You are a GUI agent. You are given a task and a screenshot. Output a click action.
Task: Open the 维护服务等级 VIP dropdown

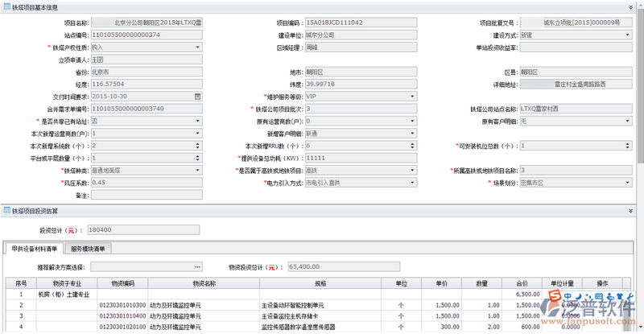[414, 97]
